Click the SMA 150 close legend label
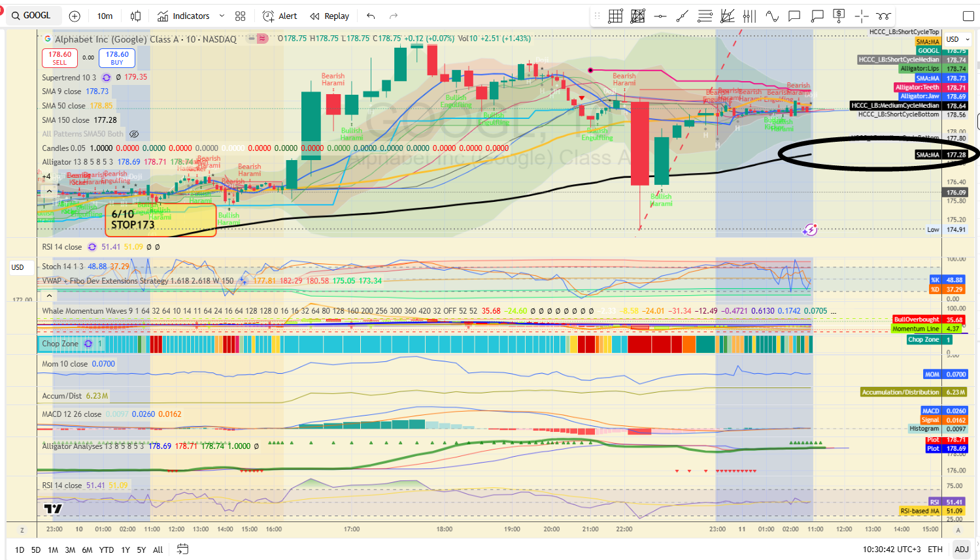 click(65, 120)
